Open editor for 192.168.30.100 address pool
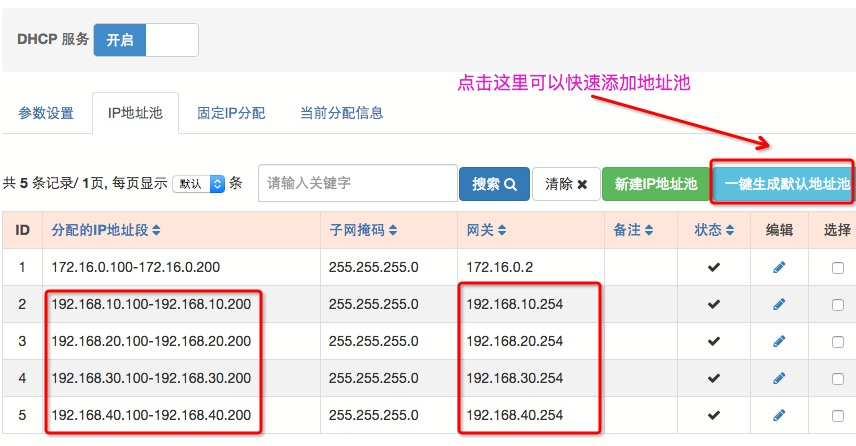 [779, 378]
